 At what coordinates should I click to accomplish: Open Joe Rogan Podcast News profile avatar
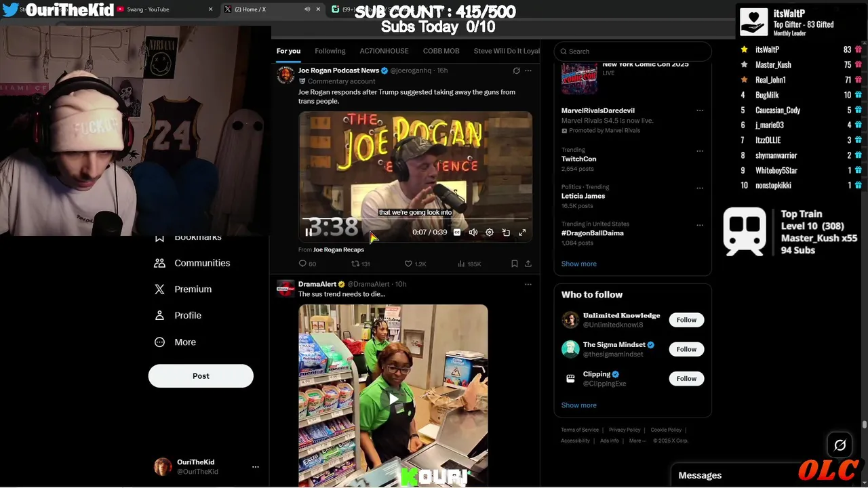(285, 75)
